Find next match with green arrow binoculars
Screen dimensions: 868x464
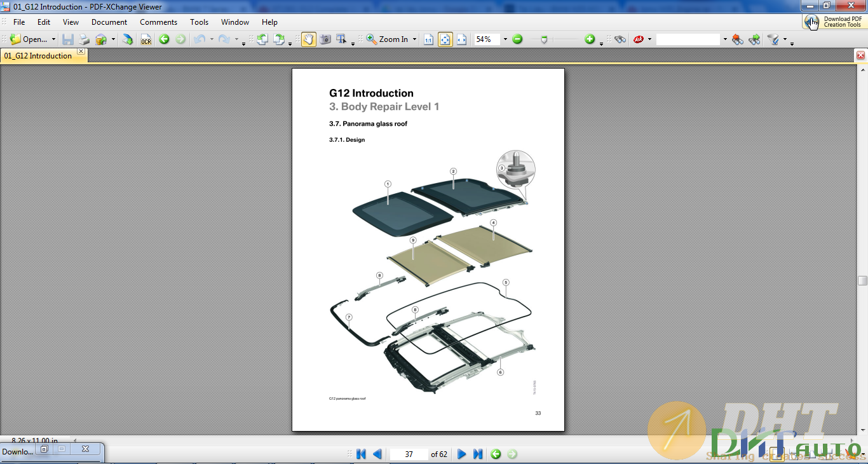pos(754,39)
